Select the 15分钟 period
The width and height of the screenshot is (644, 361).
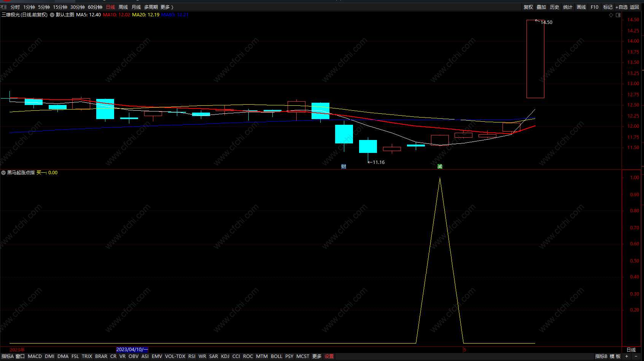[60, 7]
